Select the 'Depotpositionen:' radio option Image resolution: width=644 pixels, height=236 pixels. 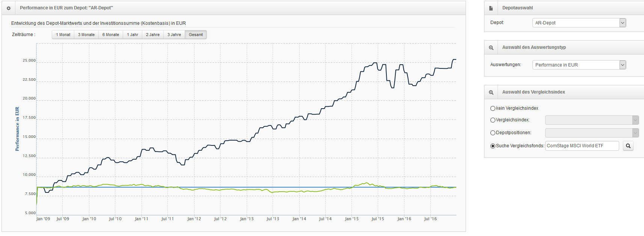[x=493, y=133]
